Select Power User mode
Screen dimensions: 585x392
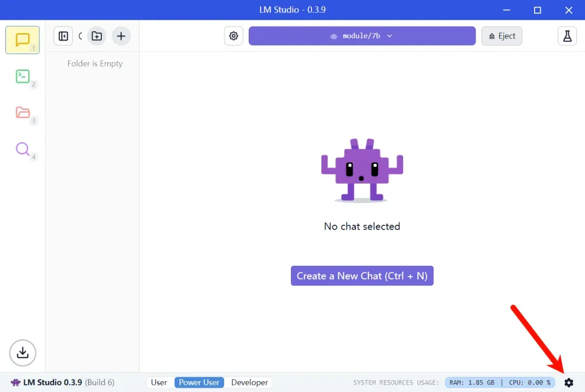pyautogui.click(x=199, y=382)
